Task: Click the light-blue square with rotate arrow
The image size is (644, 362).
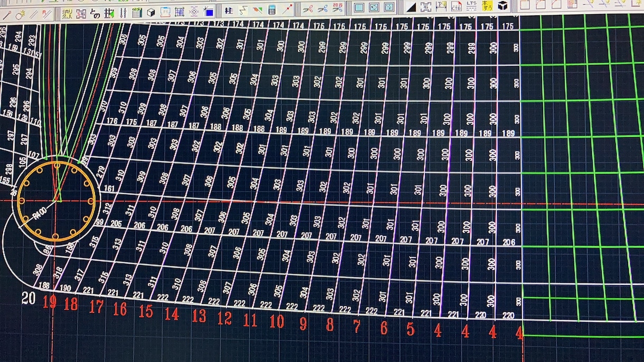Action: [x=374, y=7]
